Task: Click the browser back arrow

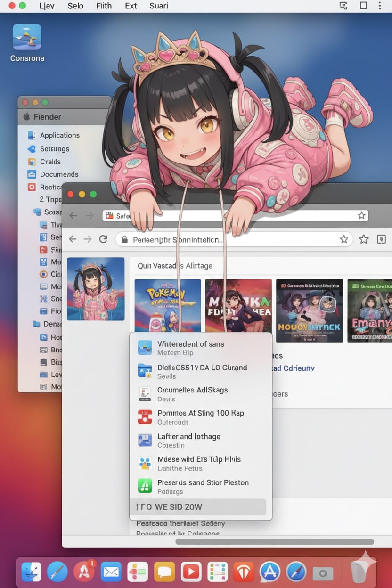Action: tap(73, 239)
